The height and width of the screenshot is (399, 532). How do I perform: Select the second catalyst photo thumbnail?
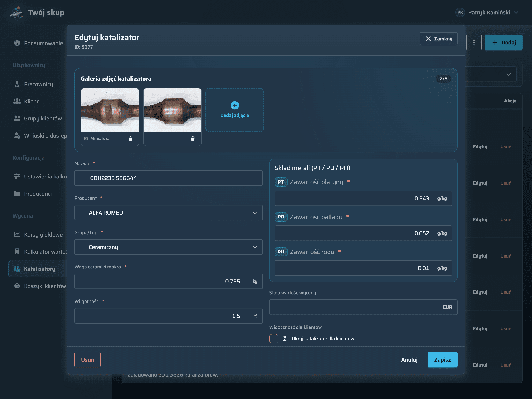coord(173,110)
